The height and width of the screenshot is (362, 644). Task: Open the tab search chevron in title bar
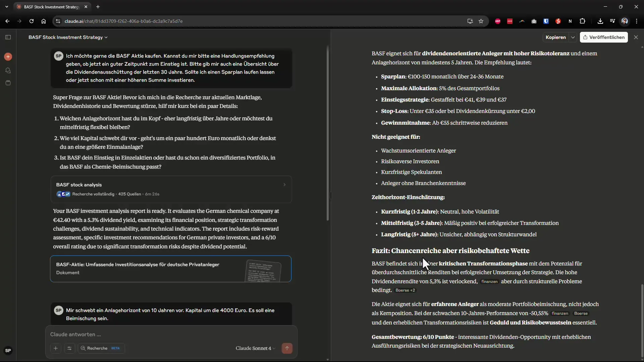[7, 7]
